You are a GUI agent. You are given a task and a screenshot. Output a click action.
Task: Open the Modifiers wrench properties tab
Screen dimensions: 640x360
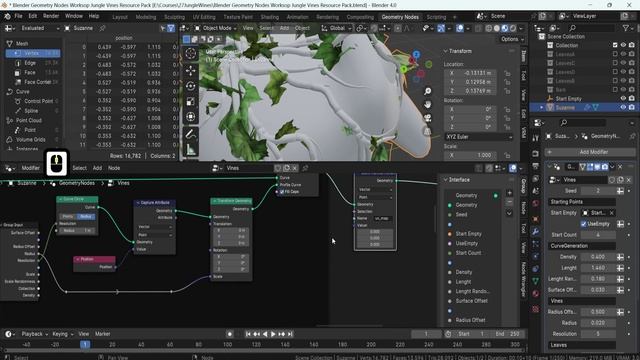pos(536,232)
